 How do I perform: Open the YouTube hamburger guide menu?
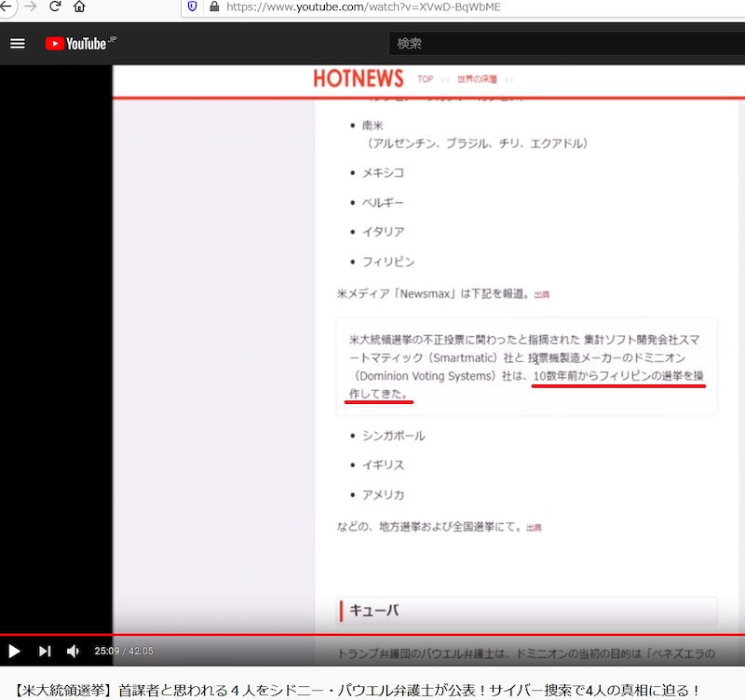coord(18,44)
